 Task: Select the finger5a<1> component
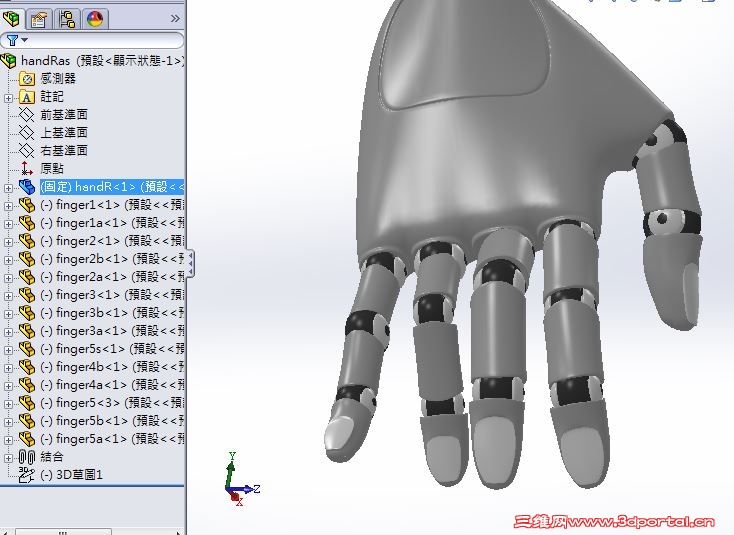click(112, 439)
